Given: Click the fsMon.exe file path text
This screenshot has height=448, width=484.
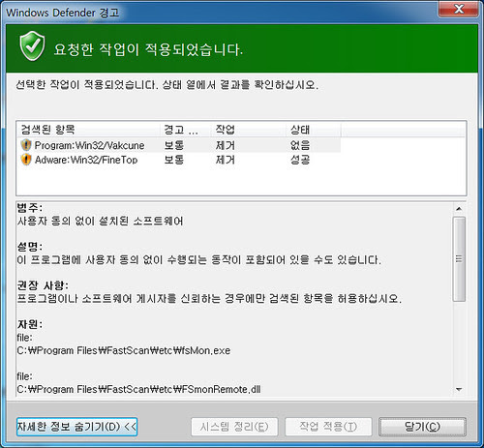Looking at the screenshot, I should coord(124,350).
